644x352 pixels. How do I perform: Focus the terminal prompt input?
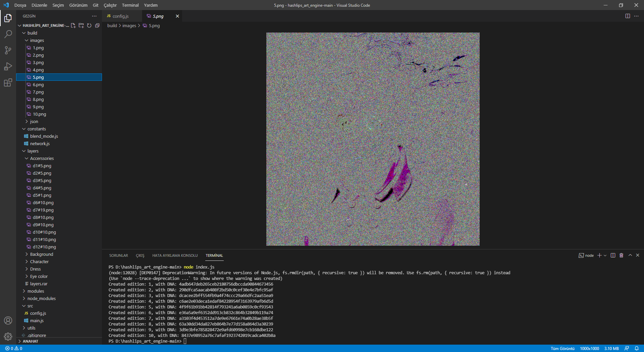click(x=185, y=341)
